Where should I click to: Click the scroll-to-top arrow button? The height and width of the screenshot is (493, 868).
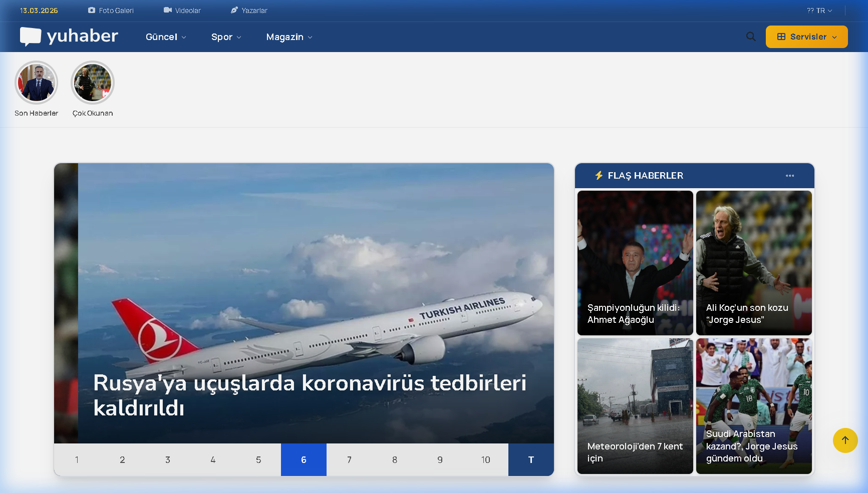click(x=845, y=440)
